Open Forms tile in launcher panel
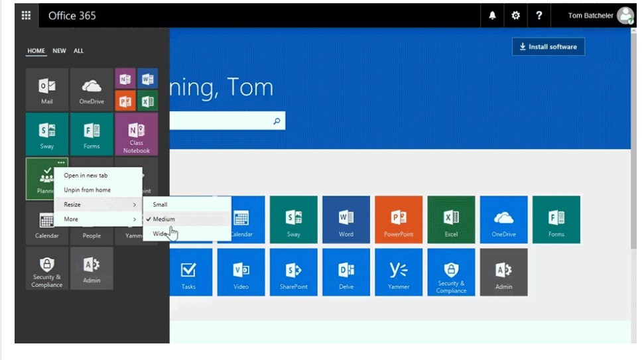The width and height of the screenshot is (644, 360). [x=92, y=134]
